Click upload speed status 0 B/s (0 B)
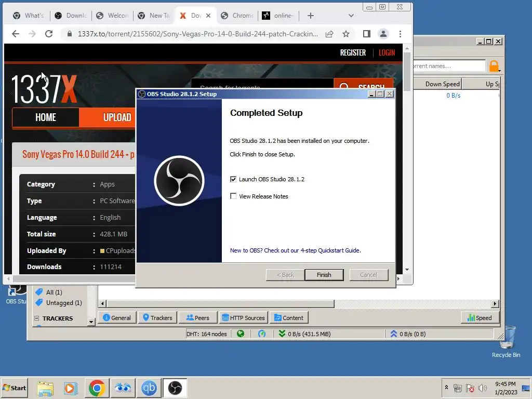The height and width of the screenshot is (399, 532). coord(408,334)
